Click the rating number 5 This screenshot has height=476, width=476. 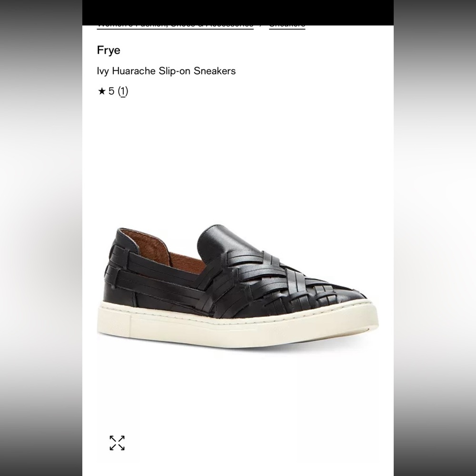click(x=111, y=91)
